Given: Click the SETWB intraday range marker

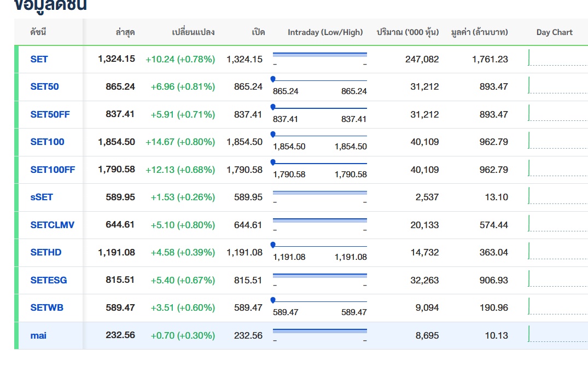Looking at the screenshot, I should [x=273, y=300].
